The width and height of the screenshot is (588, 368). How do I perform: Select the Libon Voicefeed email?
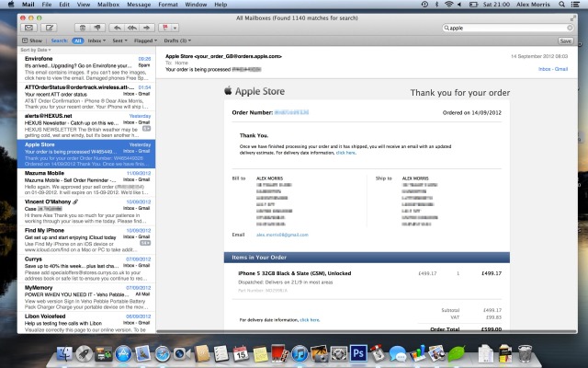point(86,323)
